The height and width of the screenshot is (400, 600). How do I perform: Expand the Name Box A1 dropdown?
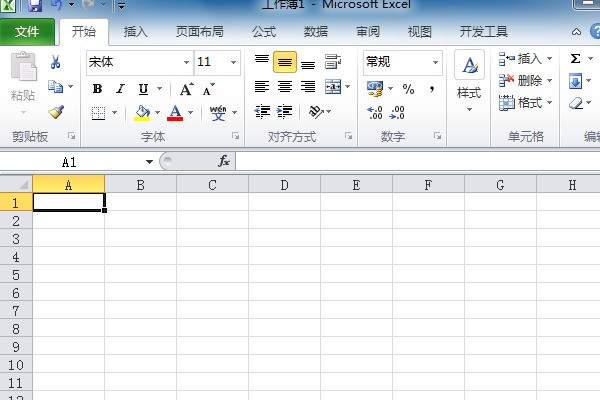tap(149, 162)
